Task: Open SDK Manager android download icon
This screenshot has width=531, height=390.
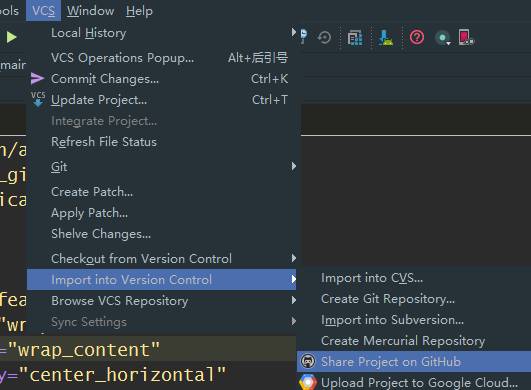Action: coord(385,37)
